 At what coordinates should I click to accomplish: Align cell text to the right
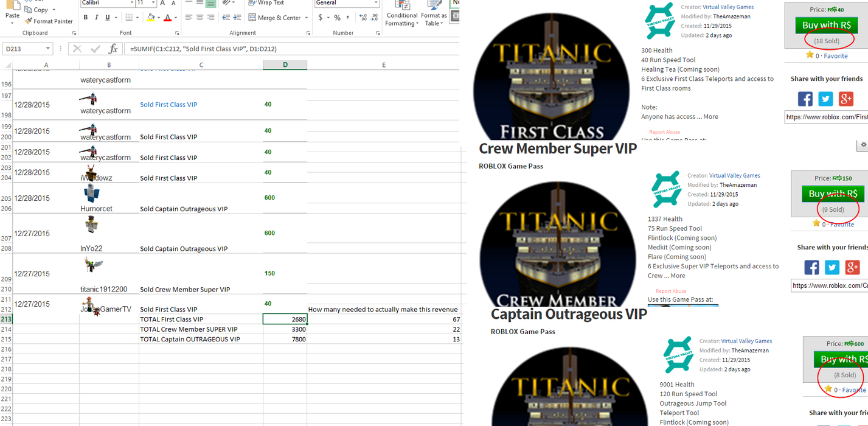210,18
